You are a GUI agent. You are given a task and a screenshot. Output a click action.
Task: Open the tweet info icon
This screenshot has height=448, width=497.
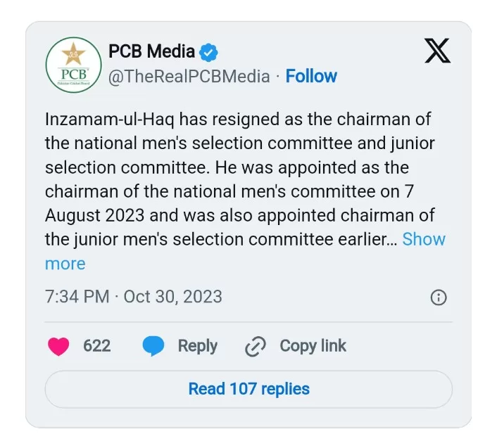[438, 297]
